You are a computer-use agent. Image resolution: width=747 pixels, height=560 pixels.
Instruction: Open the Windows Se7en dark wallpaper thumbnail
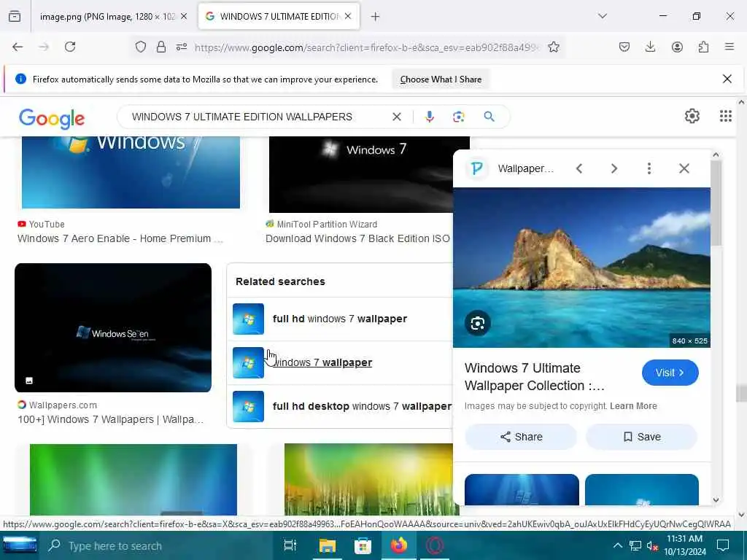coord(113,327)
